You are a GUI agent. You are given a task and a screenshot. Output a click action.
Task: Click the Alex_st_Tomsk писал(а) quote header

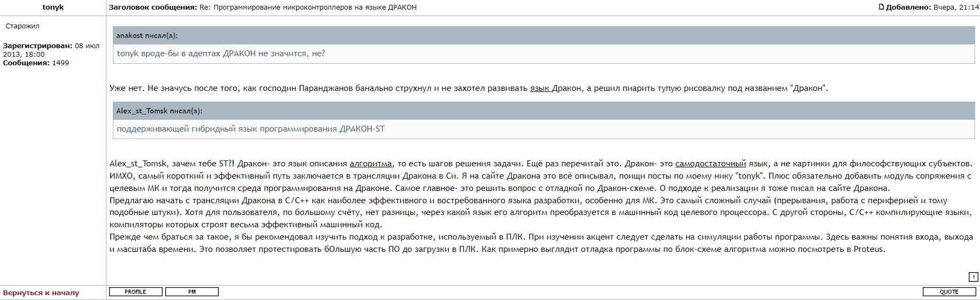click(159, 111)
